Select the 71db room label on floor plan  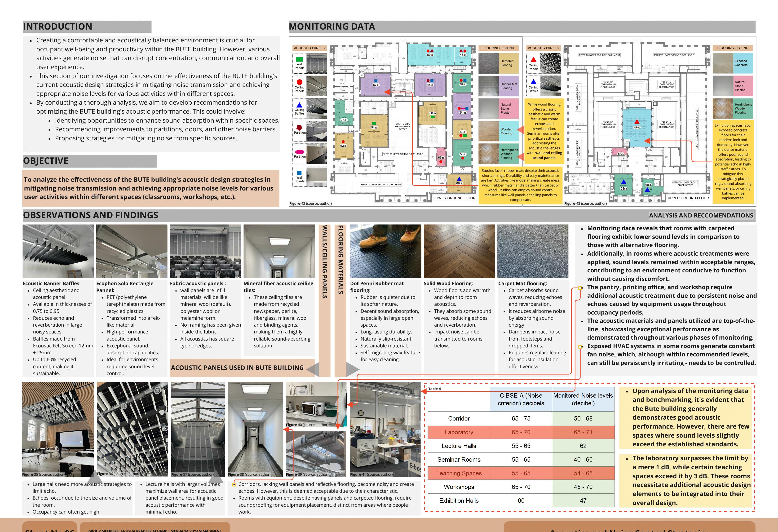[344, 120]
